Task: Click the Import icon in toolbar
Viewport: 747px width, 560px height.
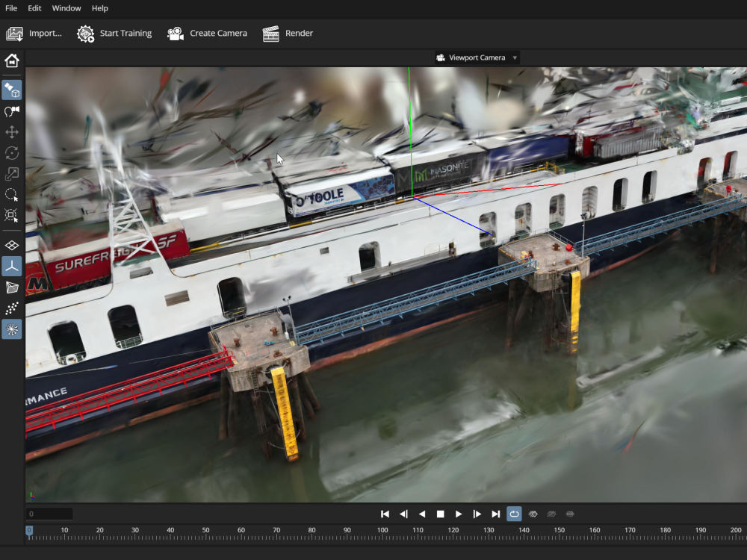Action: tap(15, 34)
